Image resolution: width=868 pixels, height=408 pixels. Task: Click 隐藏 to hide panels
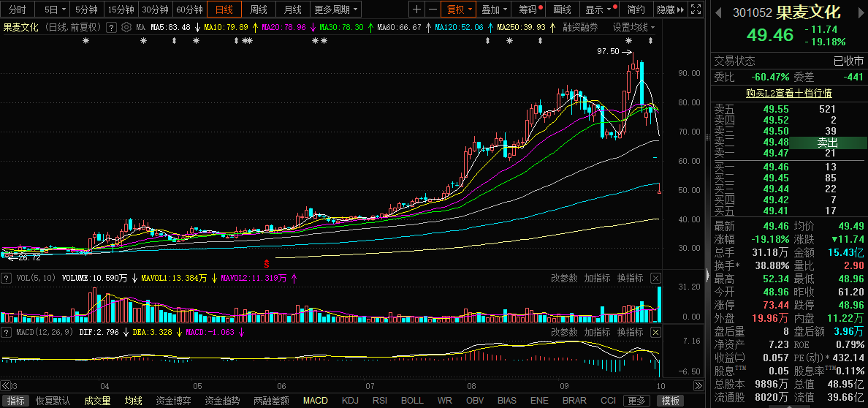671,10
